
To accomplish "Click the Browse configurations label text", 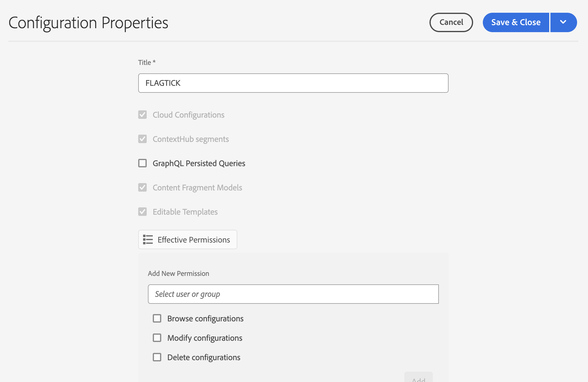I will click(x=205, y=319).
